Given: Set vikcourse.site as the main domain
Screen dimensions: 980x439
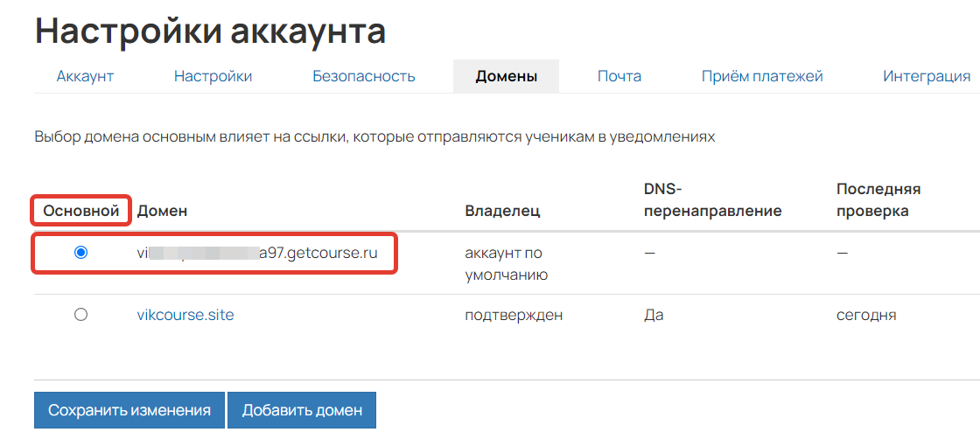Looking at the screenshot, I should pos(80,316).
